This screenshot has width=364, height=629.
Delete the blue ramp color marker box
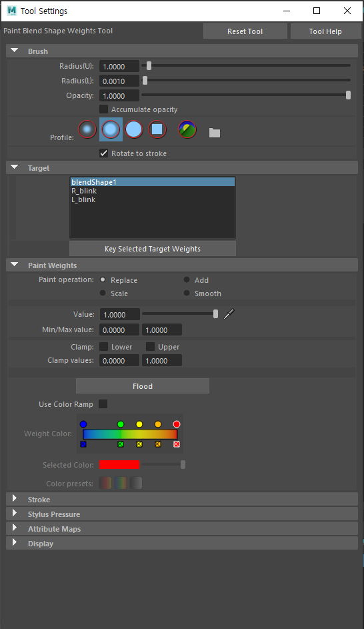click(83, 444)
